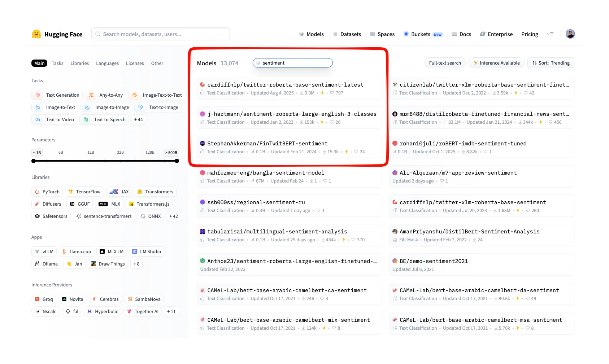Click the right handle of the Parameters slider
609x364 pixels.
tap(177, 161)
